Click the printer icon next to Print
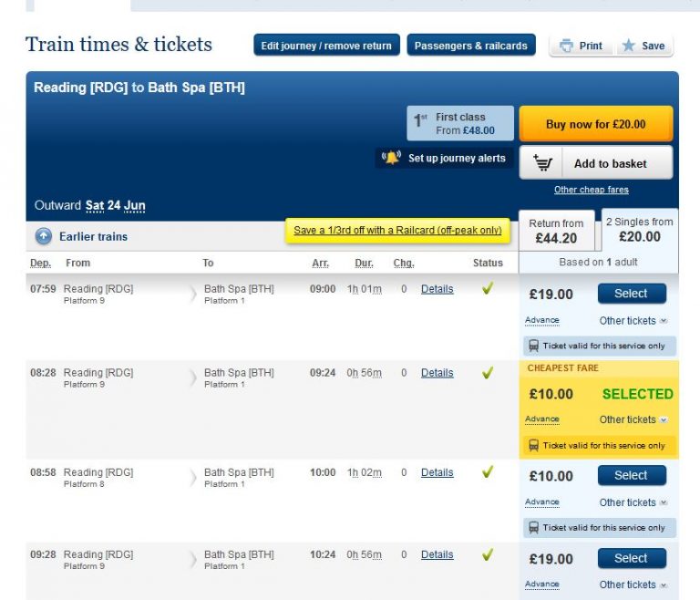700x600 pixels. 566,46
